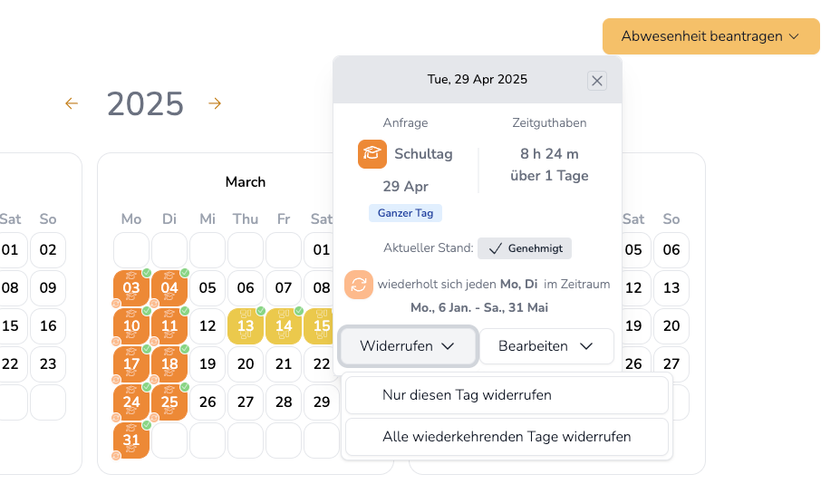Click the next year arrow
This screenshot has width=840, height=485.
pos(215,103)
